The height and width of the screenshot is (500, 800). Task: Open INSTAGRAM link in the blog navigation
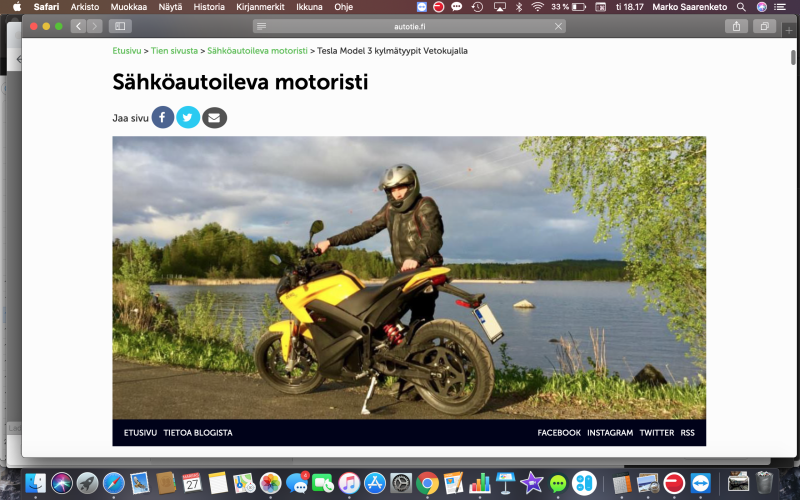point(609,433)
